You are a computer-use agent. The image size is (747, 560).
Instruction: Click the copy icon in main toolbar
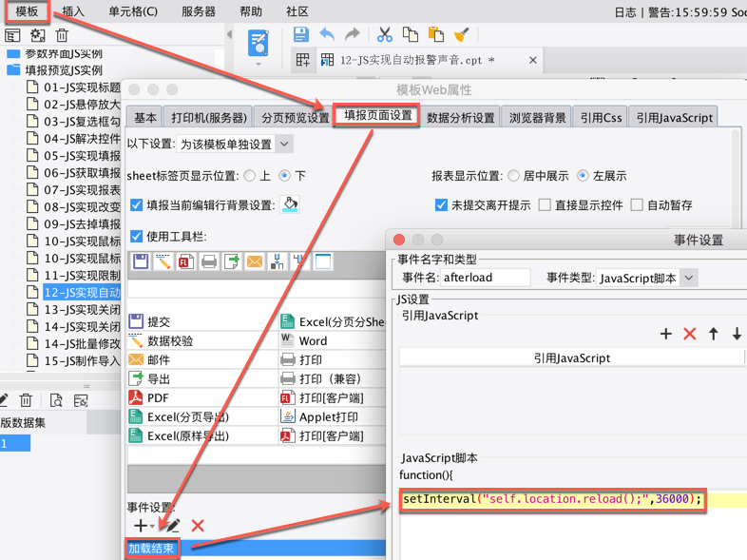(x=411, y=34)
